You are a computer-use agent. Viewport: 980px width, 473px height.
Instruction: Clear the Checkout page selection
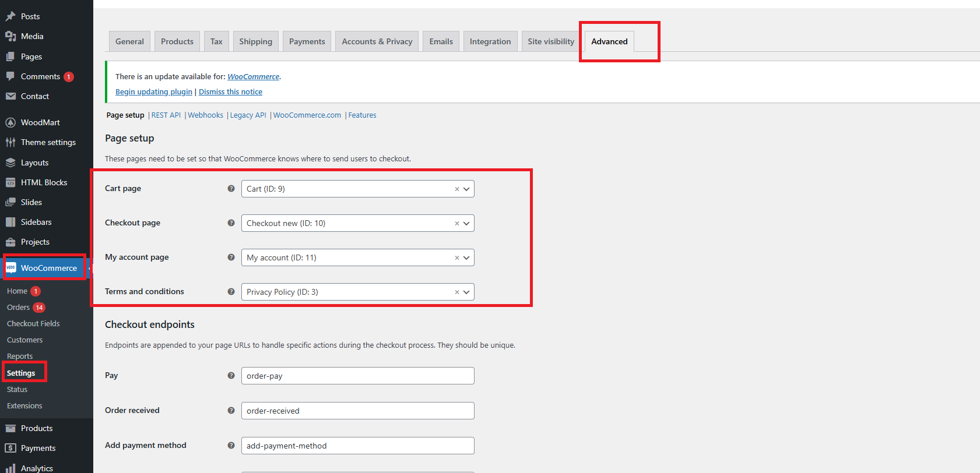(457, 223)
